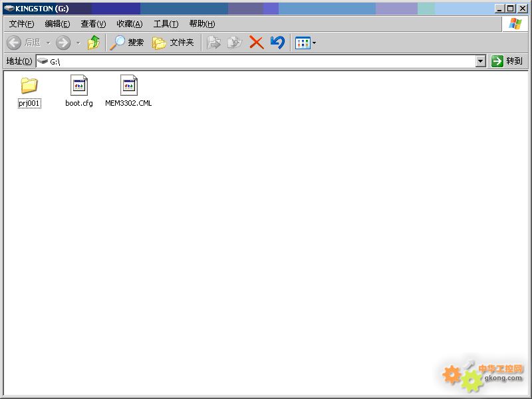Viewport: 532px width, 399px height.
Task: Click the KINGSTON drive icon in title bar
Action: click(9, 9)
